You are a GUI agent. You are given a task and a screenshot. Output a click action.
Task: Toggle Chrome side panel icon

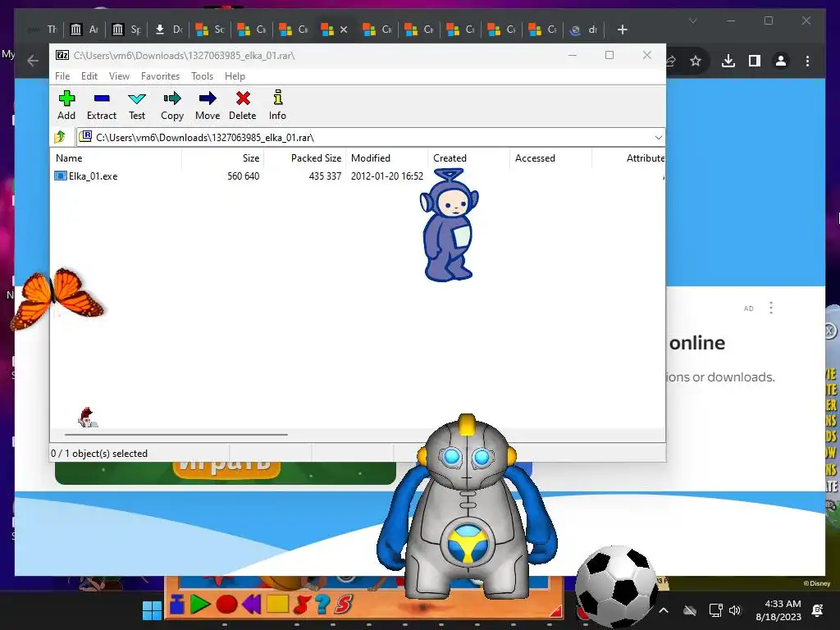755,61
